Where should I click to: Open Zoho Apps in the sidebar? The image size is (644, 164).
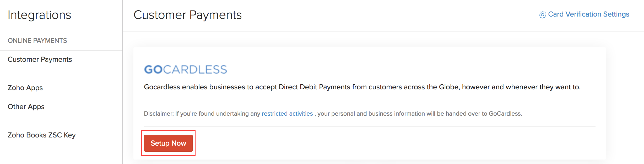point(25,88)
